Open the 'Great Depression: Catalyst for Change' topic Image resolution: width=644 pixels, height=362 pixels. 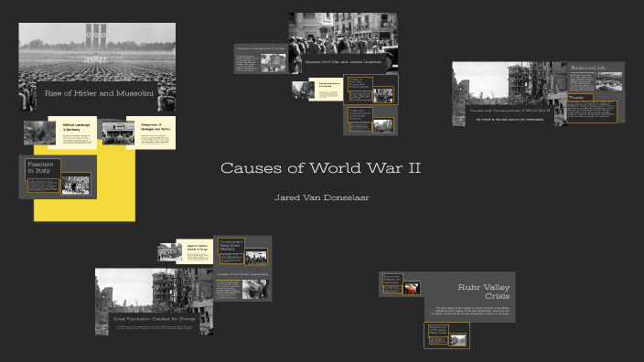154,302
